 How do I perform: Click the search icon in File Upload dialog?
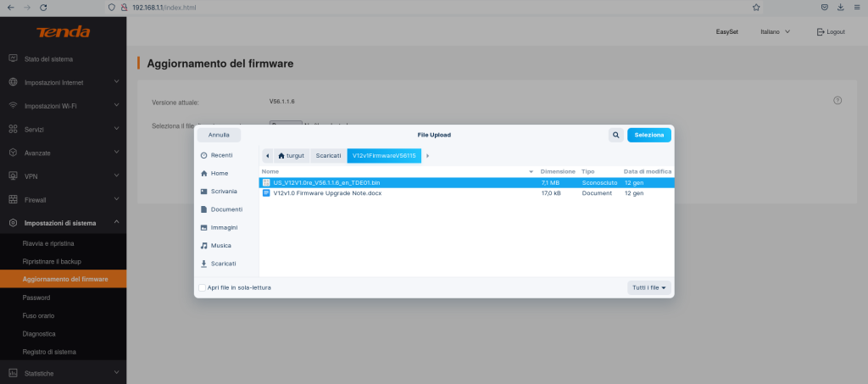tap(615, 135)
